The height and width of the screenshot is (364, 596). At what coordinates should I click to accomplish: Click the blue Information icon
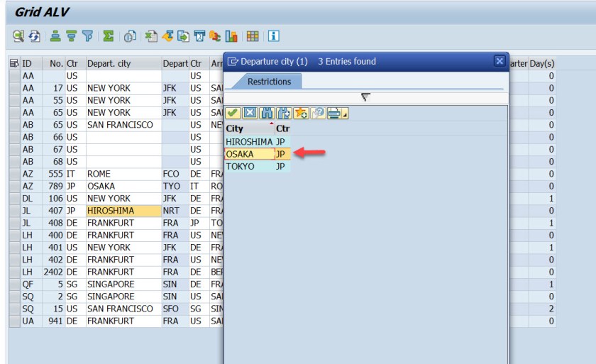pyautogui.click(x=274, y=36)
